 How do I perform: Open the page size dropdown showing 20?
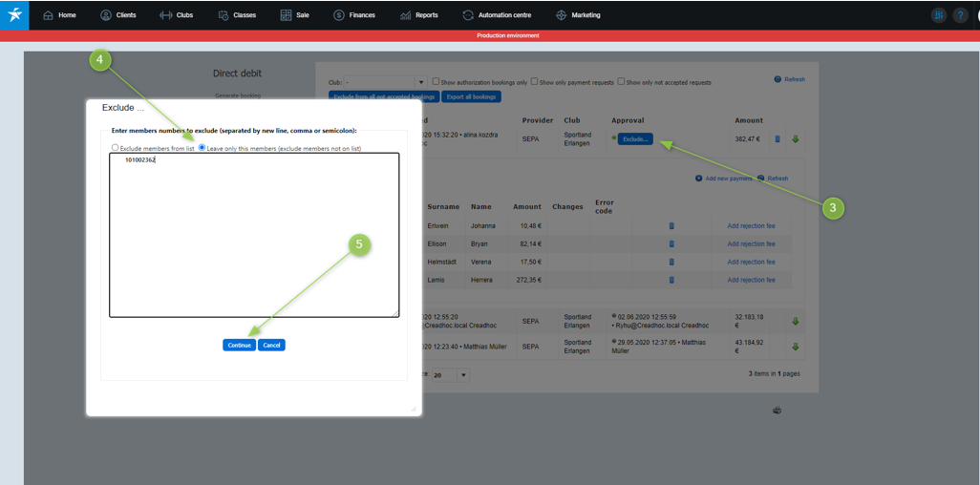click(463, 375)
